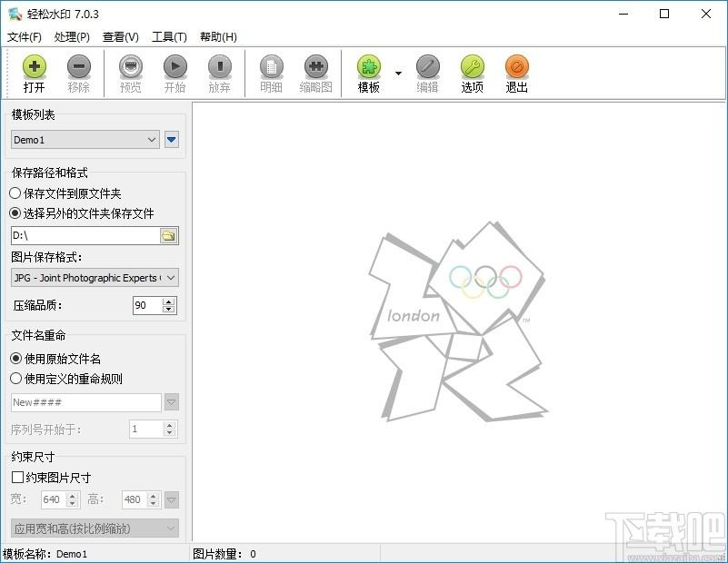Click the 宽 field showing 640
The image size is (728, 563).
tap(54, 499)
